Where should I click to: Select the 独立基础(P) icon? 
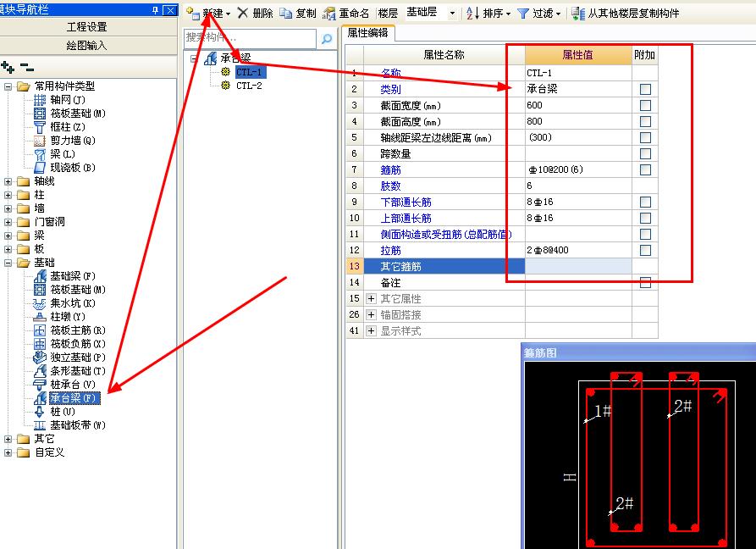coord(40,358)
